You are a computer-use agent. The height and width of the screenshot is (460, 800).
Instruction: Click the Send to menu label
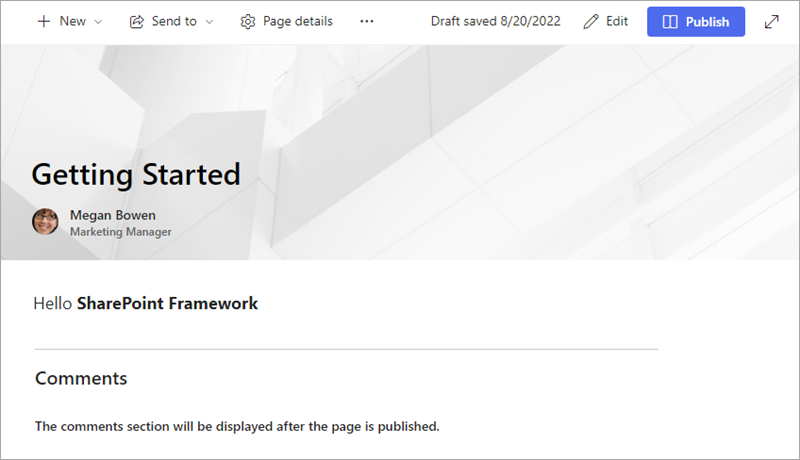174,21
